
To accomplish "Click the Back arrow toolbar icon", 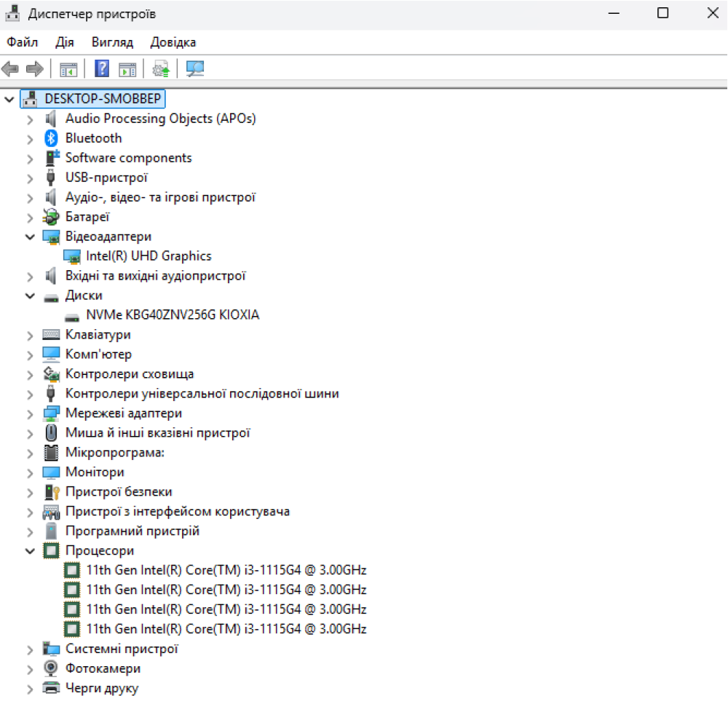I will [x=10, y=69].
